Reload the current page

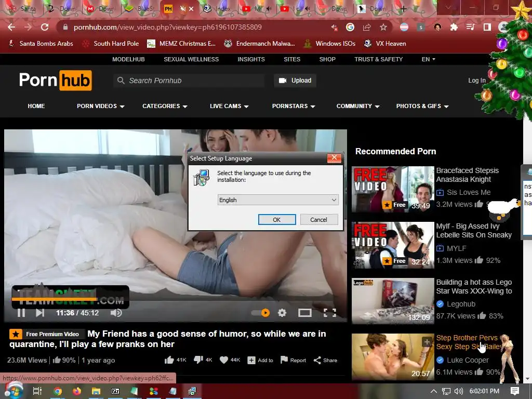pos(45,27)
